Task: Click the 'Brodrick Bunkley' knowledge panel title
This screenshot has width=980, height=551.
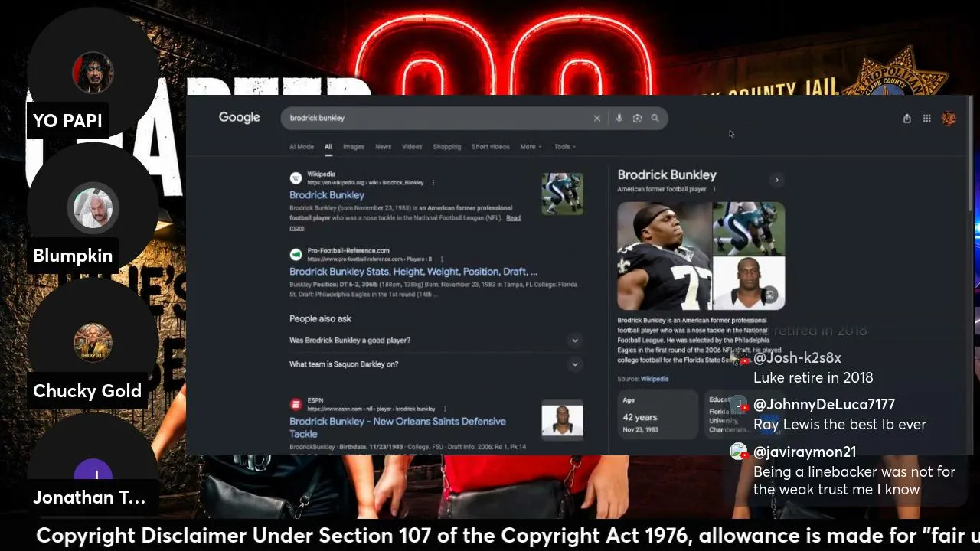Action: coord(667,175)
